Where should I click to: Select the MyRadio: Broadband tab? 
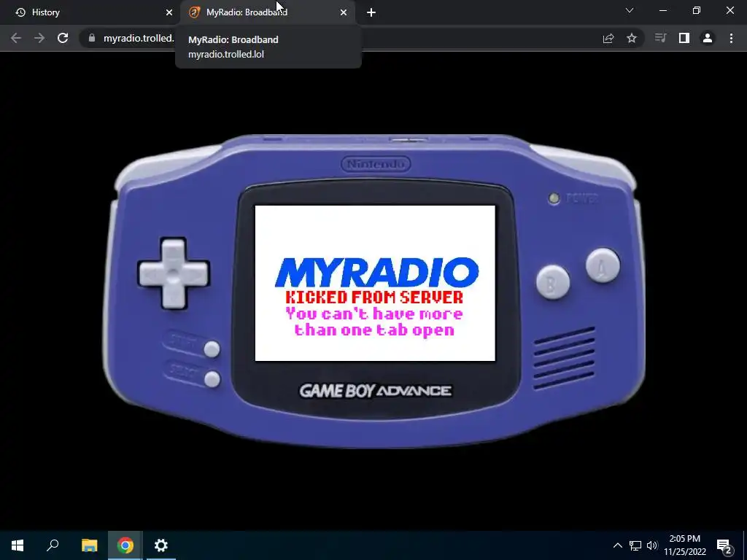tap(267, 12)
